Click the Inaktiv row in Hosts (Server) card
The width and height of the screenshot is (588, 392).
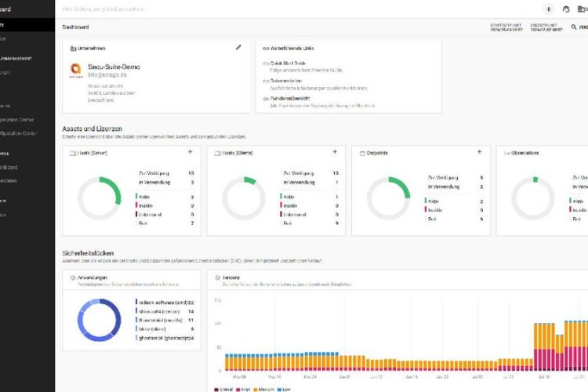165,205
